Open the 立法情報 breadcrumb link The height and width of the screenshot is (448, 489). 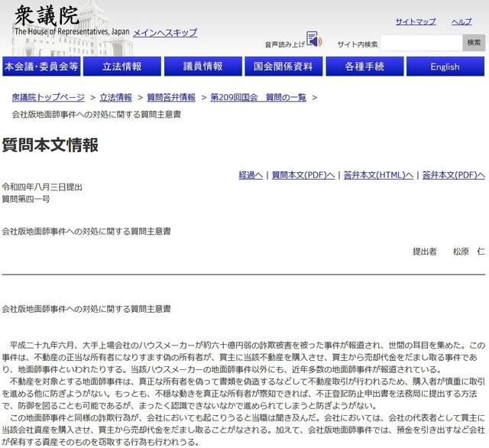115,97
